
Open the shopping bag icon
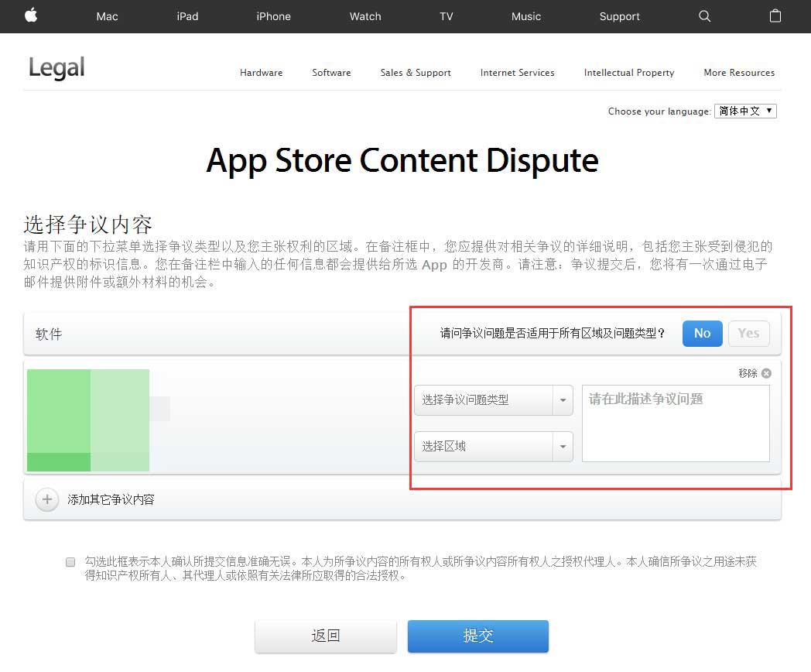775,16
